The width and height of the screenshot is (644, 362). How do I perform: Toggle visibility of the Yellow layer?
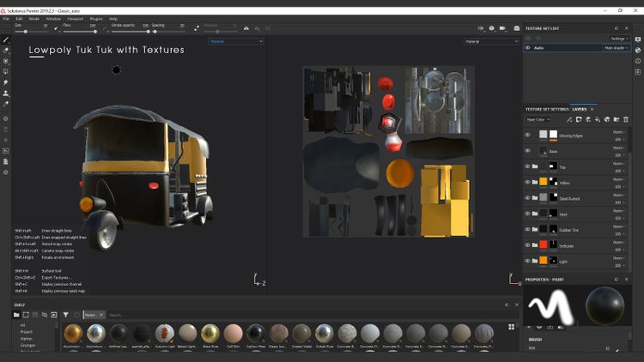[528, 182]
